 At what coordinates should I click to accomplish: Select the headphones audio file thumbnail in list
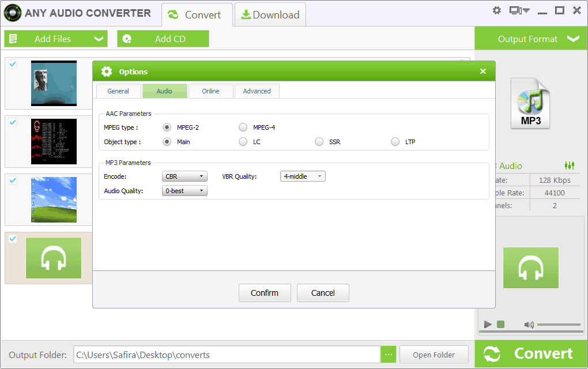54,258
